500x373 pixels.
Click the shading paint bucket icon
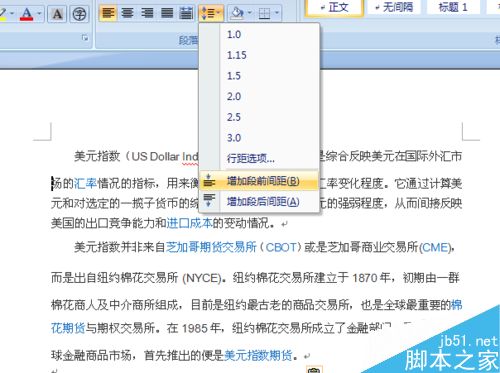238,13
